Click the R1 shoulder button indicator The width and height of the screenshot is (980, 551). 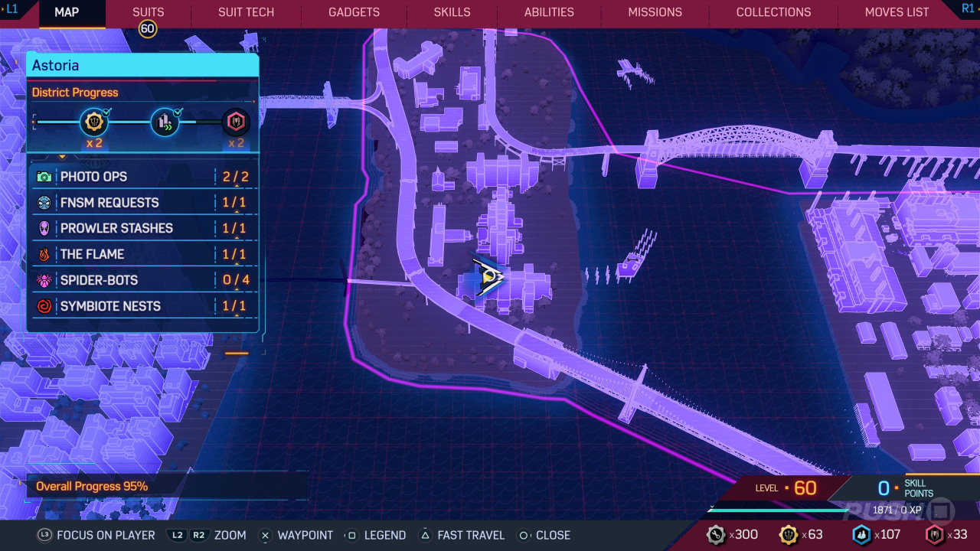click(x=968, y=8)
